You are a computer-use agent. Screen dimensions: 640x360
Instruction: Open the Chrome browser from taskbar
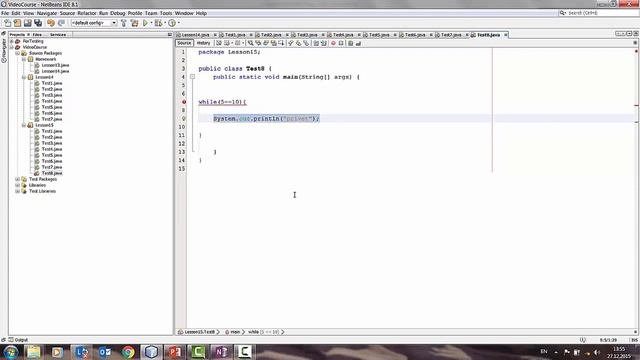click(x=128, y=352)
